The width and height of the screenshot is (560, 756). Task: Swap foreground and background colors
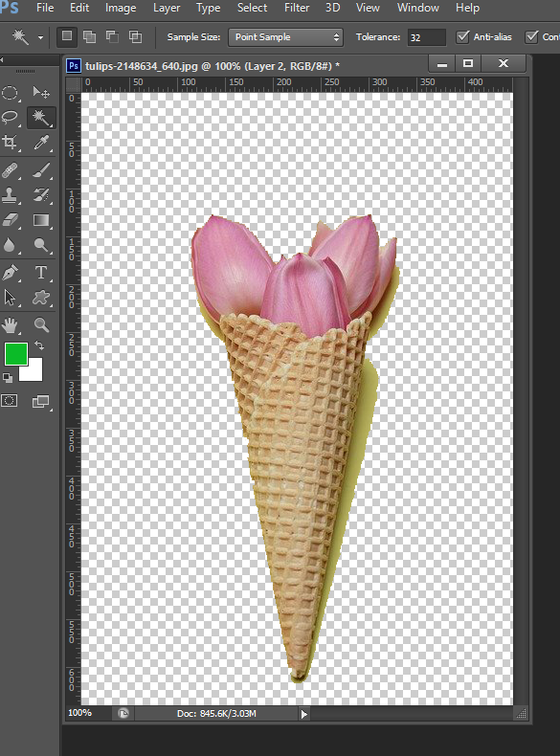[39, 345]
